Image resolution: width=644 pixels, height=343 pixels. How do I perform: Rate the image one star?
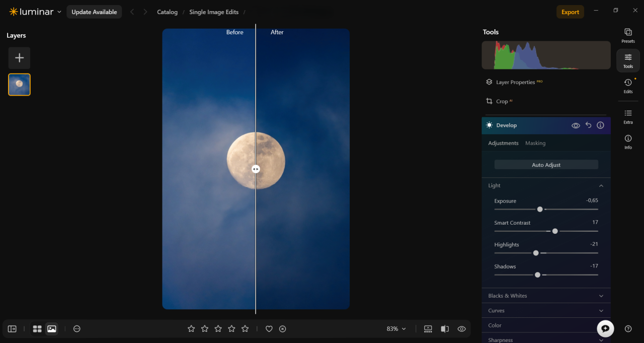(191, 329)
